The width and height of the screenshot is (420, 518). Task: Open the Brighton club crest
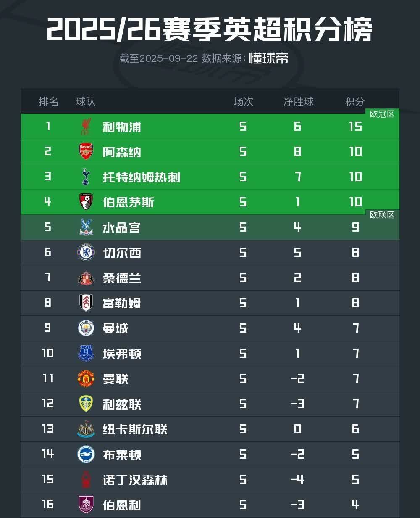pyautogui.click(x=86, y=455)
